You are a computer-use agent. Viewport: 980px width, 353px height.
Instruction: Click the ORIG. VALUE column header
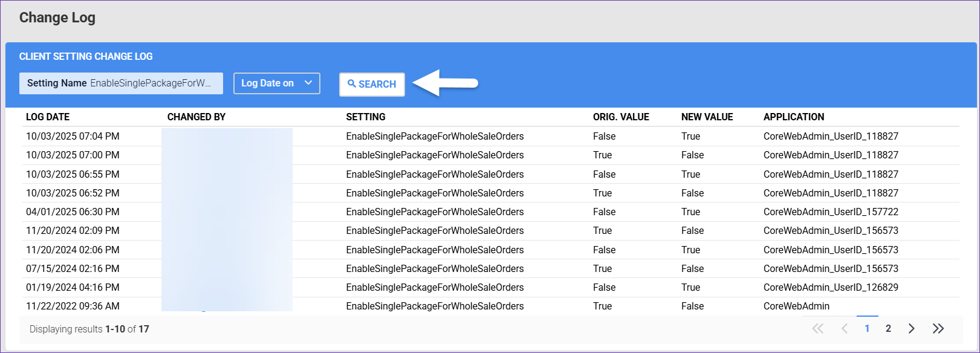tap(621, 117)
